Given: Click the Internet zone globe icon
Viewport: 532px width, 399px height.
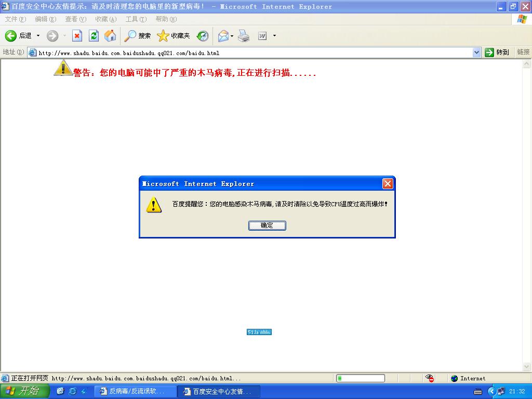Looking at the screenshot, I should 454,378.
